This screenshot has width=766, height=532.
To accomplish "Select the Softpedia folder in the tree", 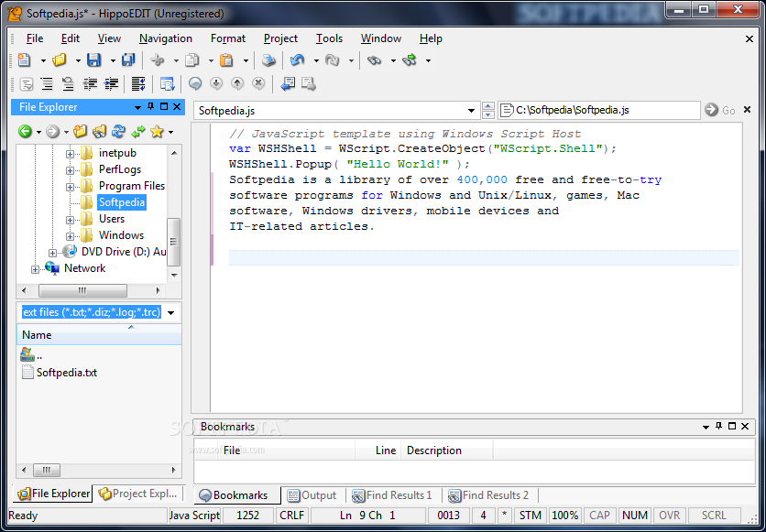I will point(122,202).
